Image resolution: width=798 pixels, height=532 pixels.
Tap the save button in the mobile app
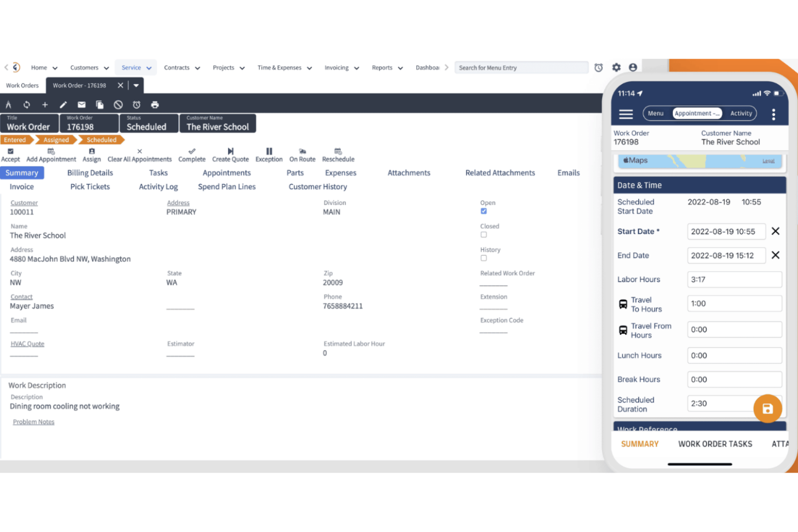(x=767, y=408)
